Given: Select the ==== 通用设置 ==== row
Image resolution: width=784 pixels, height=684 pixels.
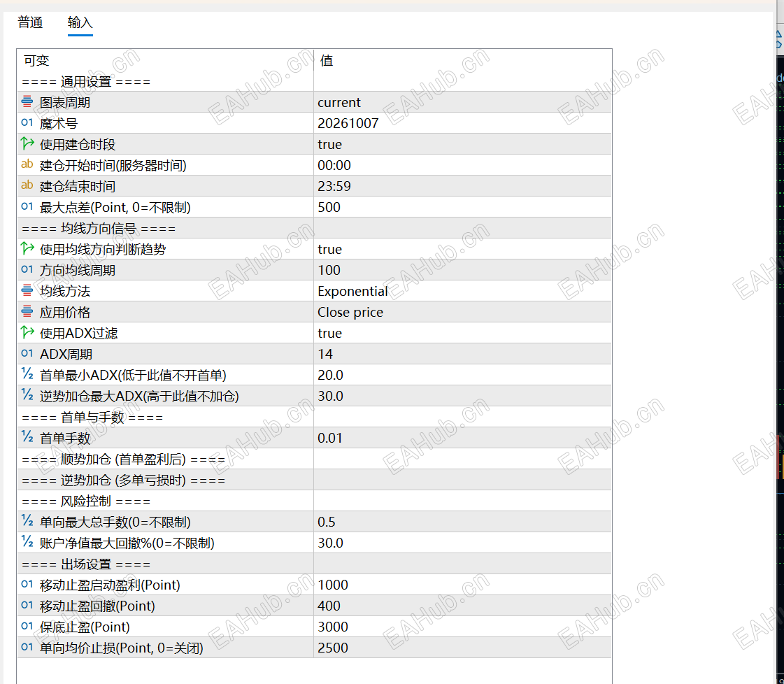Looking at the screenshot, I should (314, 81).
